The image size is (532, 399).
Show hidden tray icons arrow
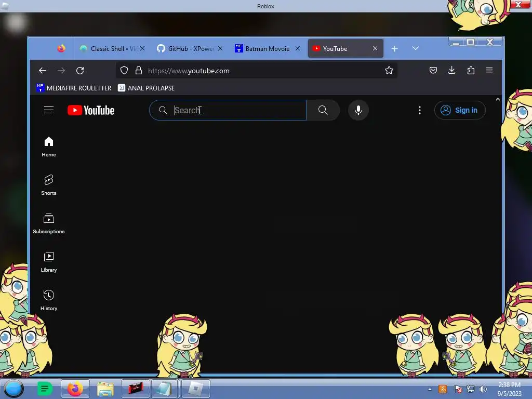(x=430, y=389)
